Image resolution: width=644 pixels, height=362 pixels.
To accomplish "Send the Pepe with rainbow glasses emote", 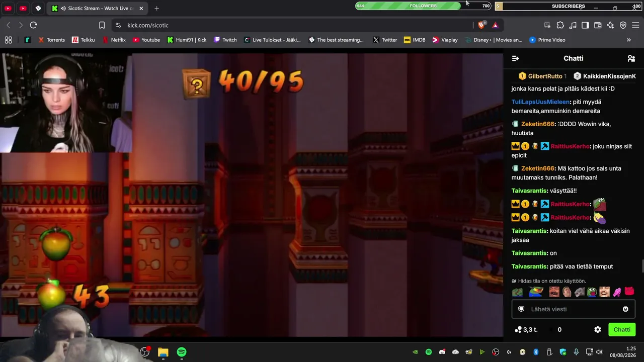I will coord(535,292).
